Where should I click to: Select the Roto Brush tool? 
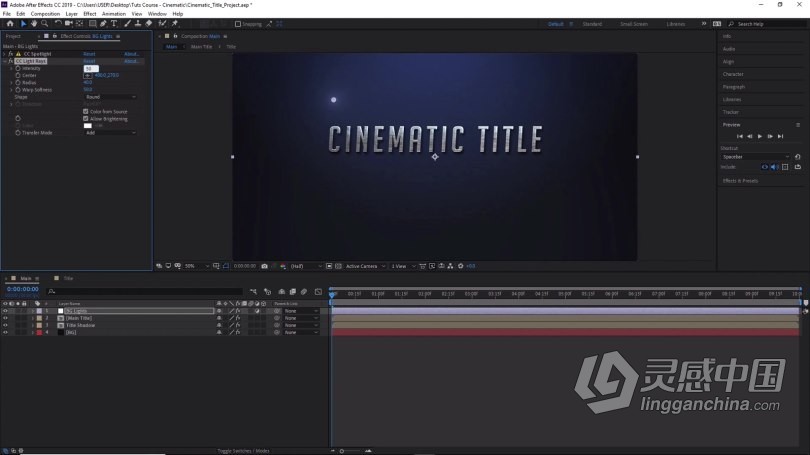point(163,24)
